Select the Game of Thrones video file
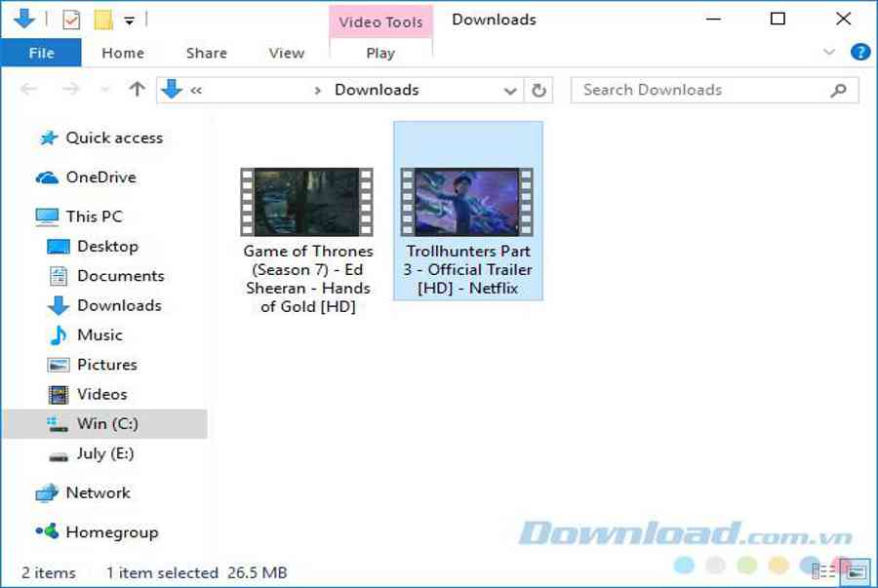Screen dimensions: 878x588 coord(307,239)
